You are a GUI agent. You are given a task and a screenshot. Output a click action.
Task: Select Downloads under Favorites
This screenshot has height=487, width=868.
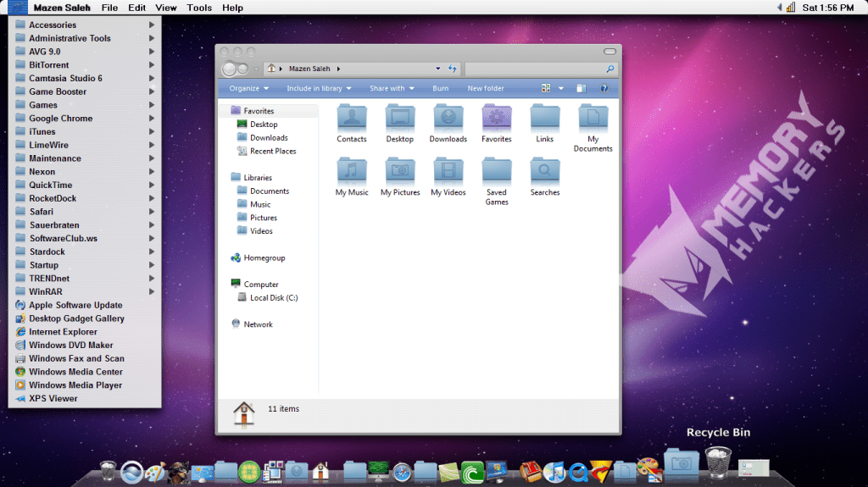269,138
